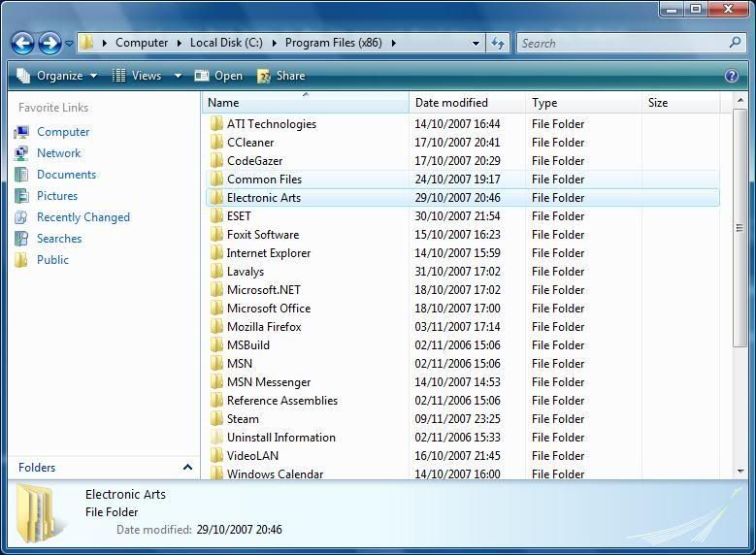The height and width of the screenshot is (555, 756).
Task: Select Mozilla Firefox folder icon
Action: pyautogui.click(x=216, y=326)
